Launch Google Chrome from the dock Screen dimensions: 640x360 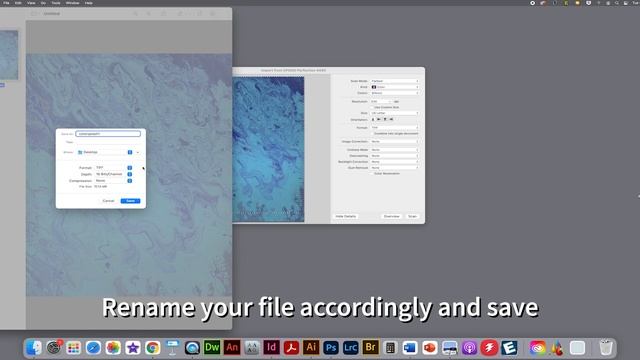coord(153,348)
